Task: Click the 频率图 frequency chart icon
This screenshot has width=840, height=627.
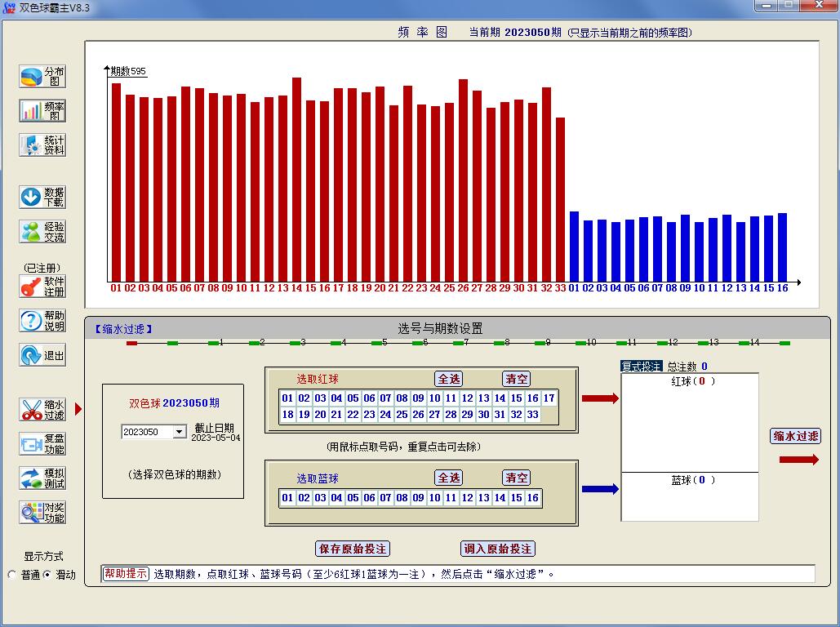Action: [x=33, y=111]
